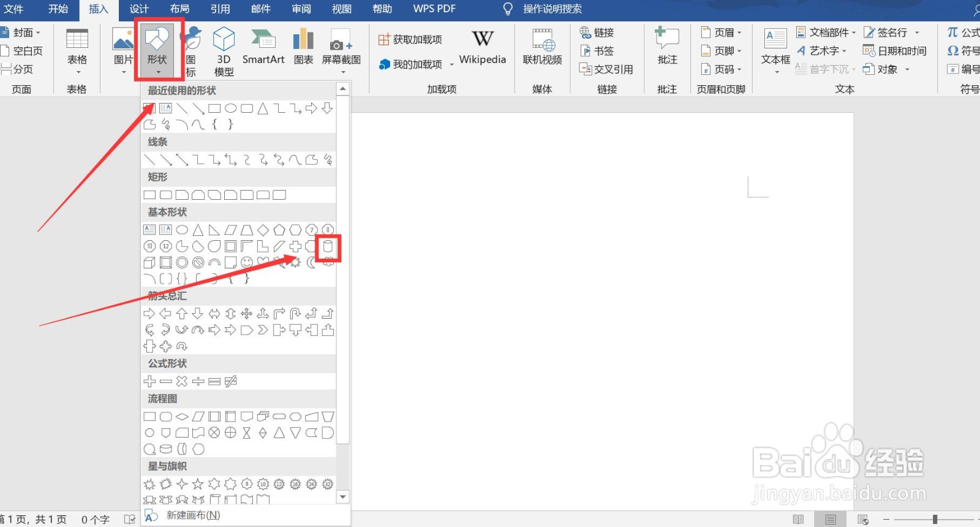Insert a 文本框 text box

[x=775, y=51]
